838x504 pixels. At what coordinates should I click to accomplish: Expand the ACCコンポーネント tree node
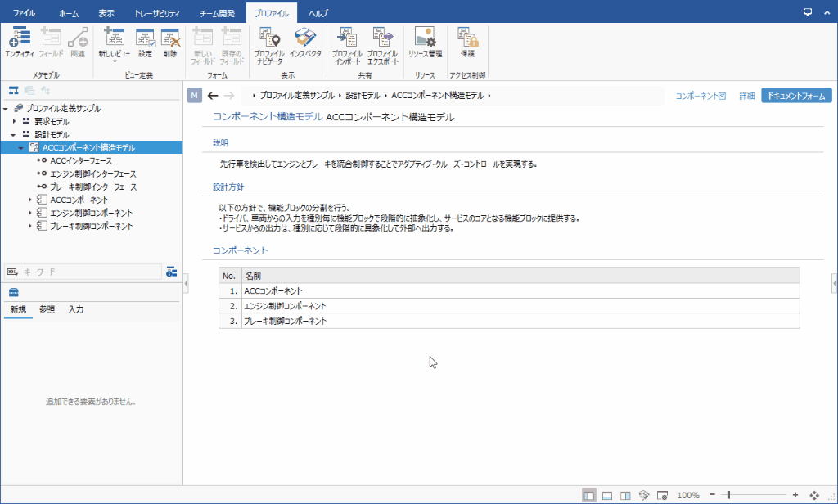(x=30, y=199)
